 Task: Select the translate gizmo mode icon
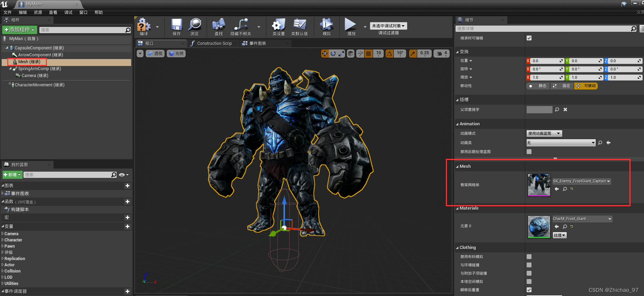[325, 54]
